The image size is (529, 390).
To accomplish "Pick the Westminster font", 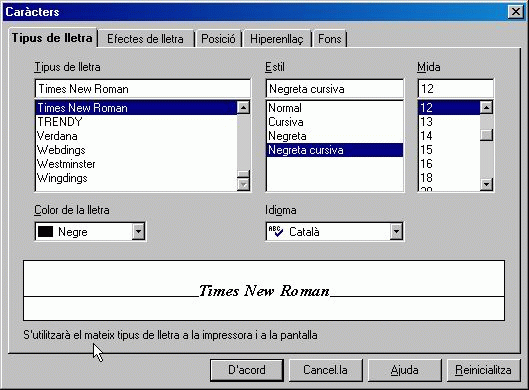I will 136,164.
